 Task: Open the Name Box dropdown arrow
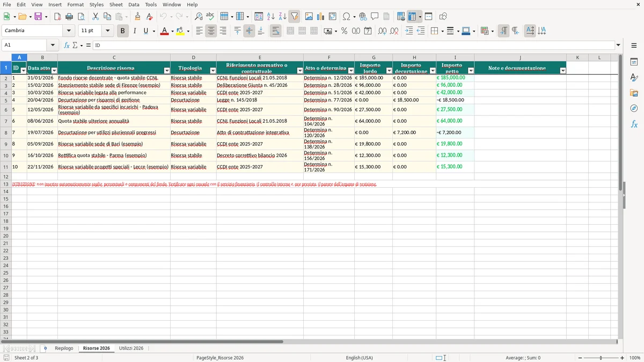(x=53, y=46)
